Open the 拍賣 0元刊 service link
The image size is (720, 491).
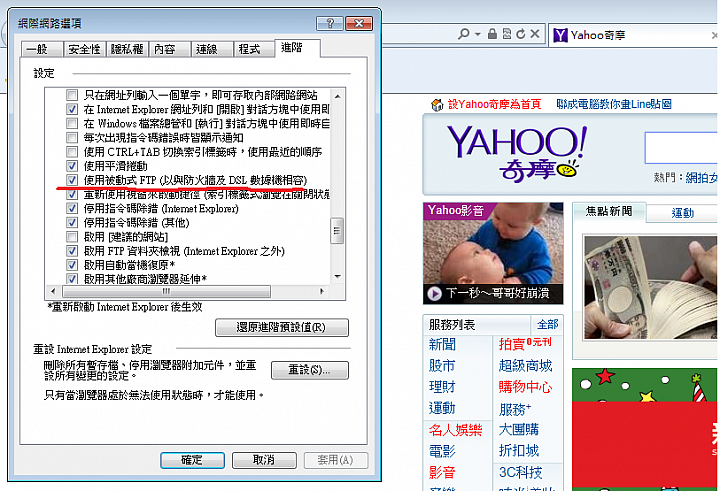[x=525, y=344]
